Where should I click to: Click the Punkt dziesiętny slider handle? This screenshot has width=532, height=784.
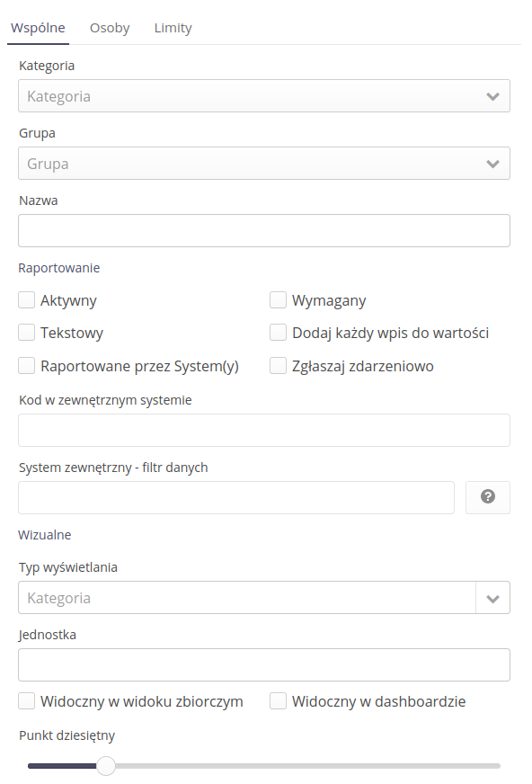click(x=106, y=765)
